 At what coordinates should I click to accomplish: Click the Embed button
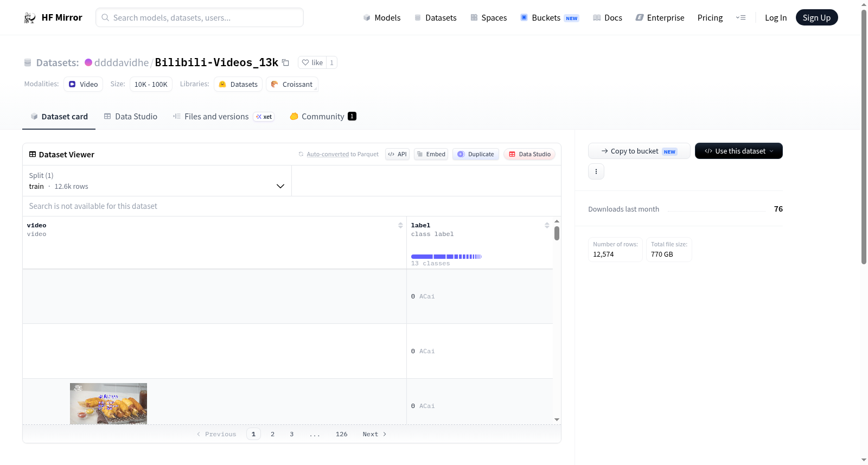431,154
